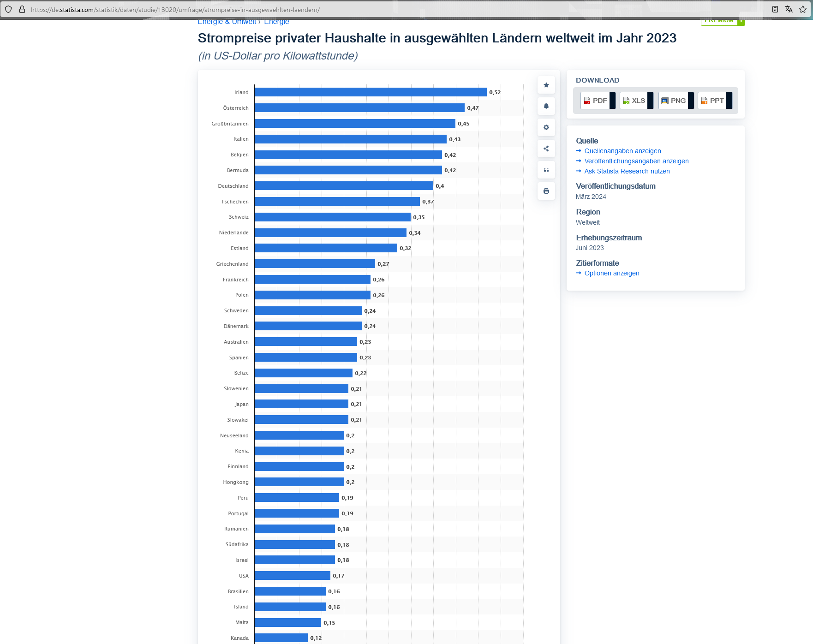Toggle browser reader view icon
The height and width of the screenshot is (644, 813).
(775, 9)
